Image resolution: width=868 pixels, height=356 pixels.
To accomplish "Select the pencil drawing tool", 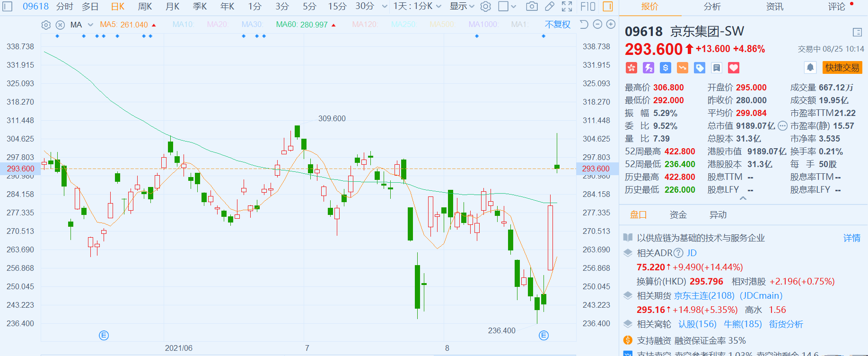I will coord(549,7).
